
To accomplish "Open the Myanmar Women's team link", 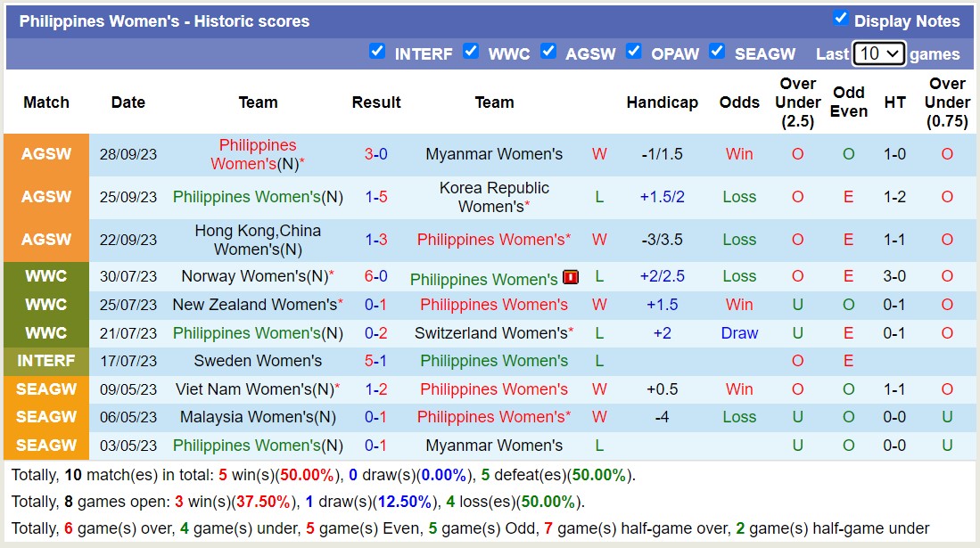I will point(494,153).
